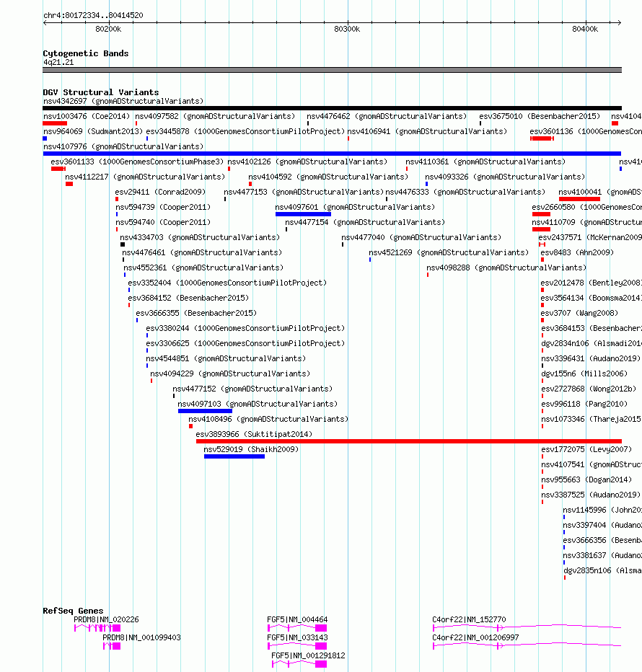Open the dgv155n6 (Mills2006) variant

tap(584, 373)
